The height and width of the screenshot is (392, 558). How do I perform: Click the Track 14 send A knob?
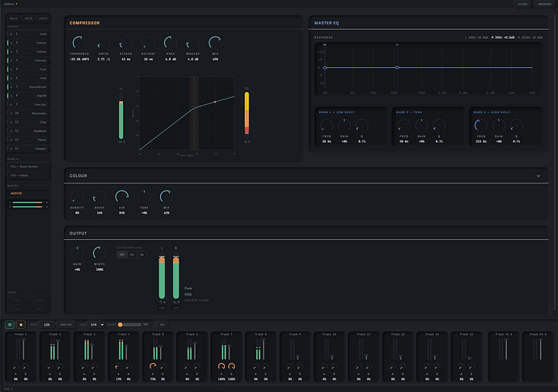pos(461,366)
